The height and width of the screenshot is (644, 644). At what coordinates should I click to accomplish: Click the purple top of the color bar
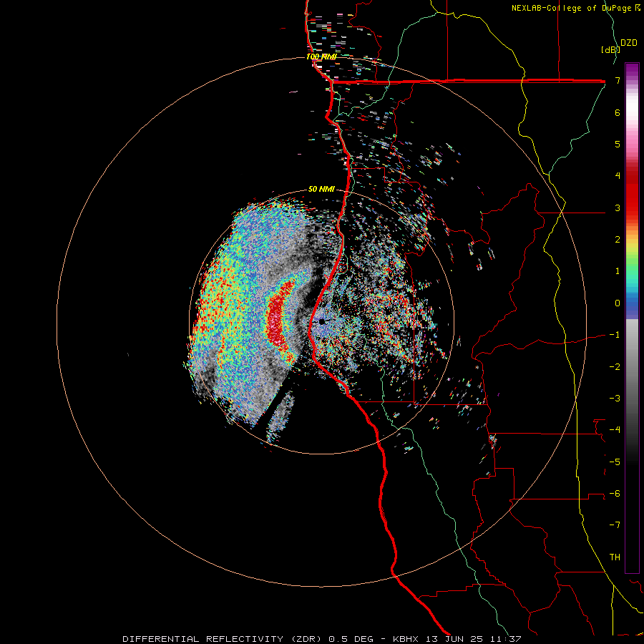point(632,71)
